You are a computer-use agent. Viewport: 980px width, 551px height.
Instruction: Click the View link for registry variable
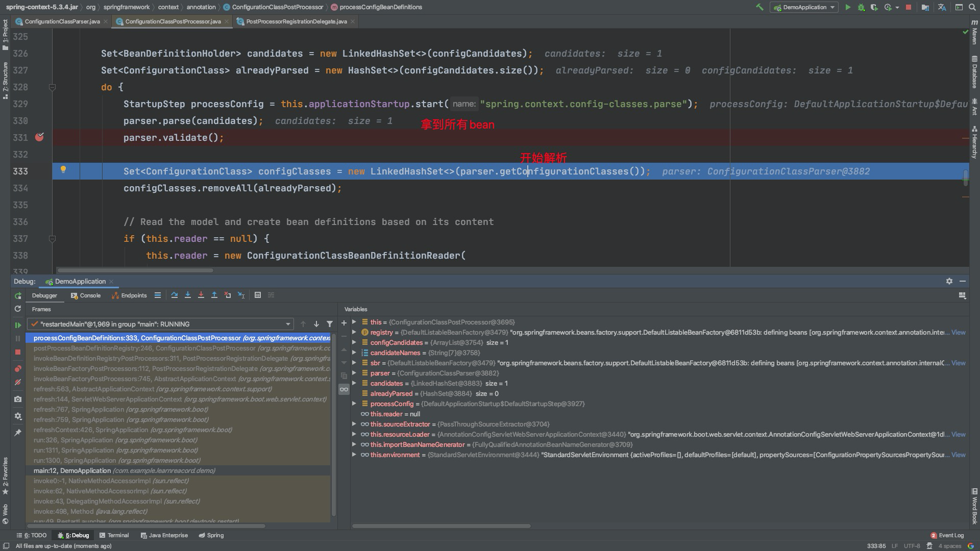958,332
